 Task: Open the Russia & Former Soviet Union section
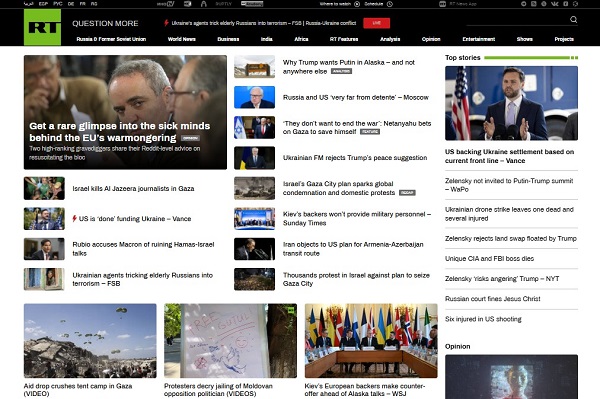[x=111, y=39]
